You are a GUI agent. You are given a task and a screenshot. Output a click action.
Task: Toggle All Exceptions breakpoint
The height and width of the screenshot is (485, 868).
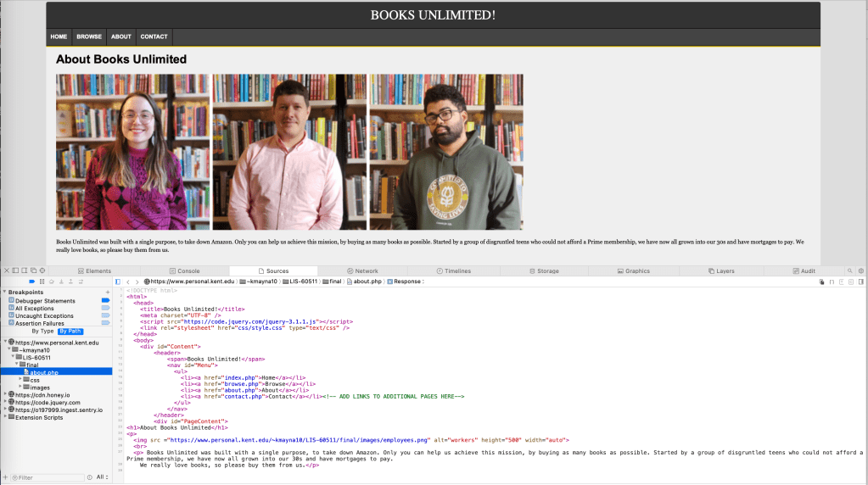tap(105, 309)
